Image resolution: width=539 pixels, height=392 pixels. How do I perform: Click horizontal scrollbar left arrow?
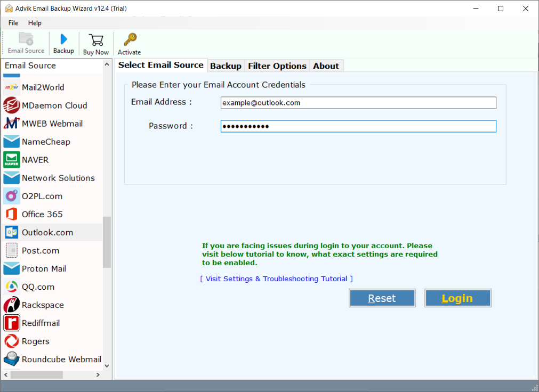click(6, 374)
